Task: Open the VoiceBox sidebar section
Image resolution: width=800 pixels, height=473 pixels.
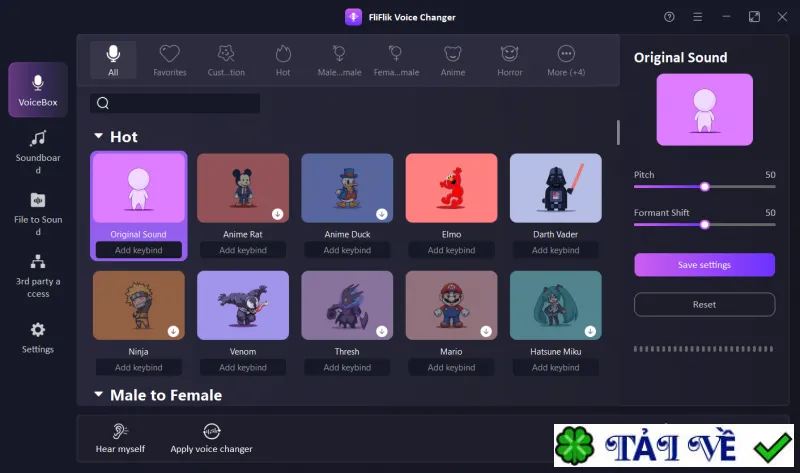Action: [38, 90]
